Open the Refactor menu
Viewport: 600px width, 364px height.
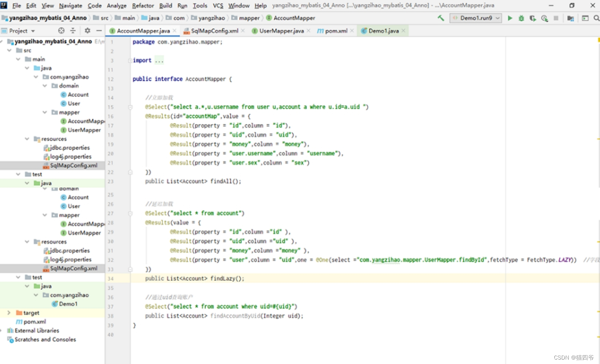pyautogui.click(x=143, y=6)
